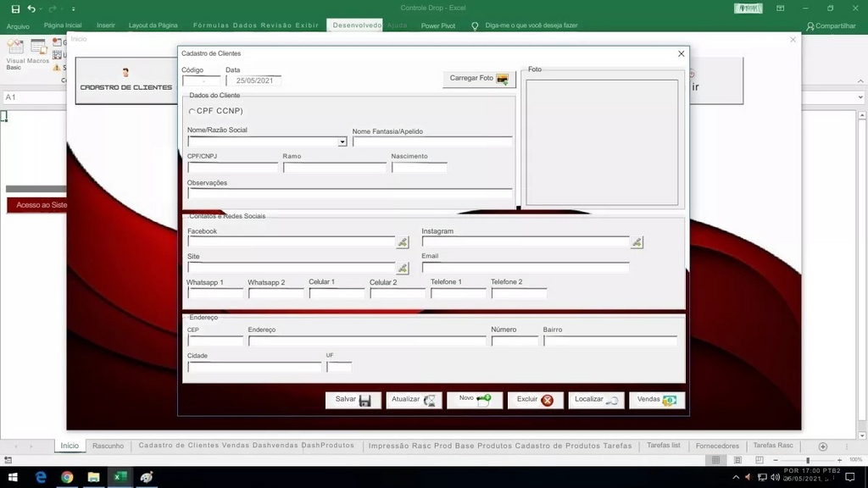Click Compartilhar in the top right
This screenshot has height=488, width=868.
click(831, 25)
